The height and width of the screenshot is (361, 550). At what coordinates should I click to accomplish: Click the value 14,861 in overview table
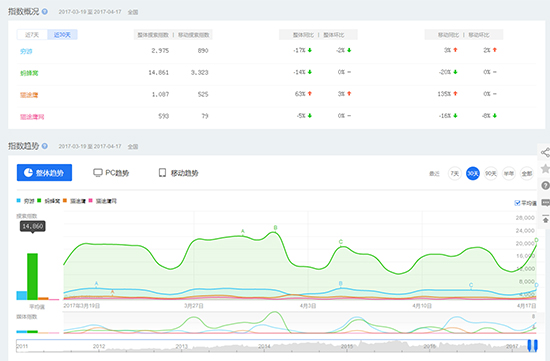pos(159,73)
